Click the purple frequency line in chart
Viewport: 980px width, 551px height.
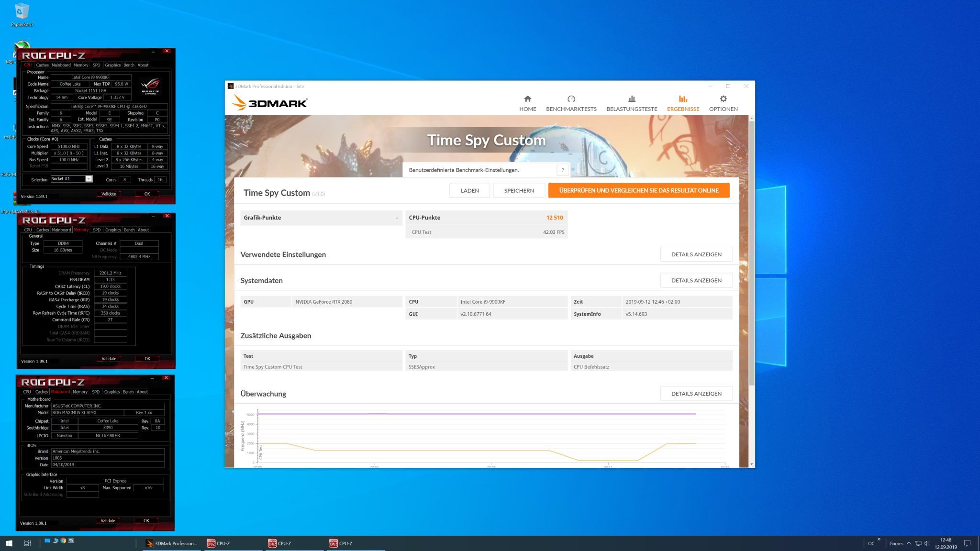(477, 414)
